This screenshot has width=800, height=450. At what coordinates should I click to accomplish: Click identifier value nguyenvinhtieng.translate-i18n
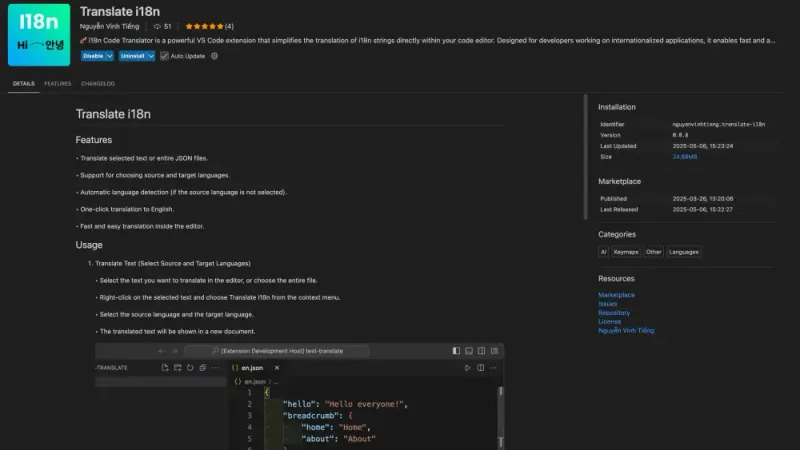click(718, 124)
